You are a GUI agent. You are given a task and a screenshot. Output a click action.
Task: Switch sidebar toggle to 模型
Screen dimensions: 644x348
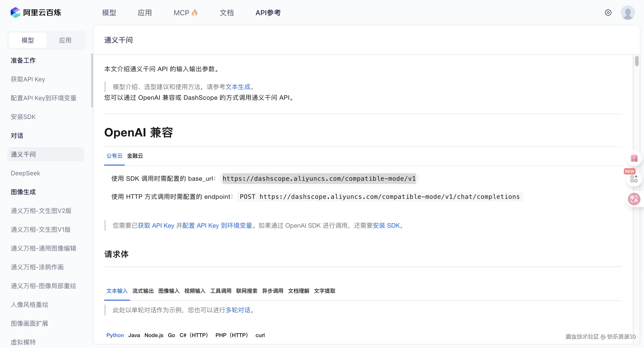[x=28, y=40]
